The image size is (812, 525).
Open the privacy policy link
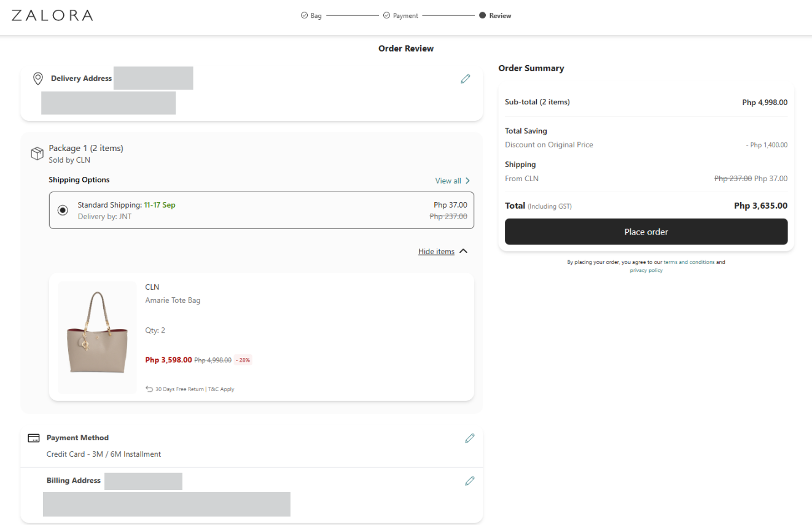[646, 270]
